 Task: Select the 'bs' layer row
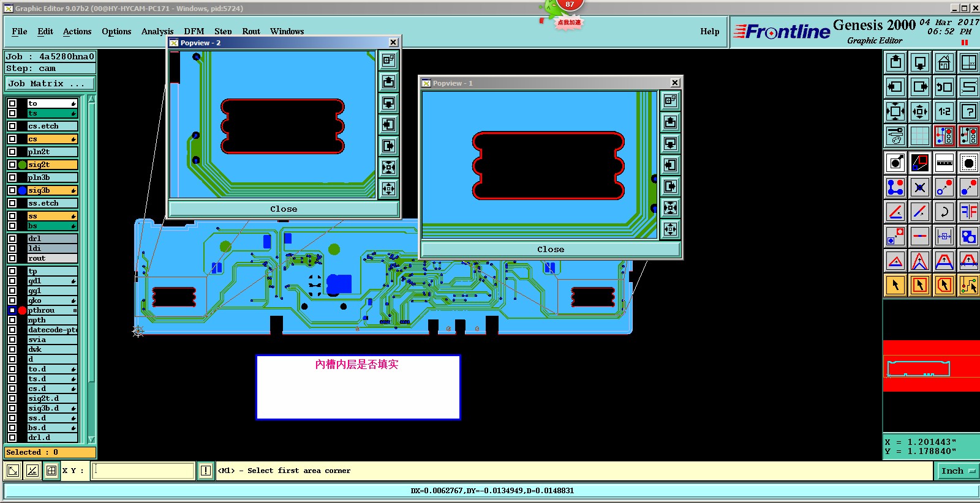coord(52,226)
